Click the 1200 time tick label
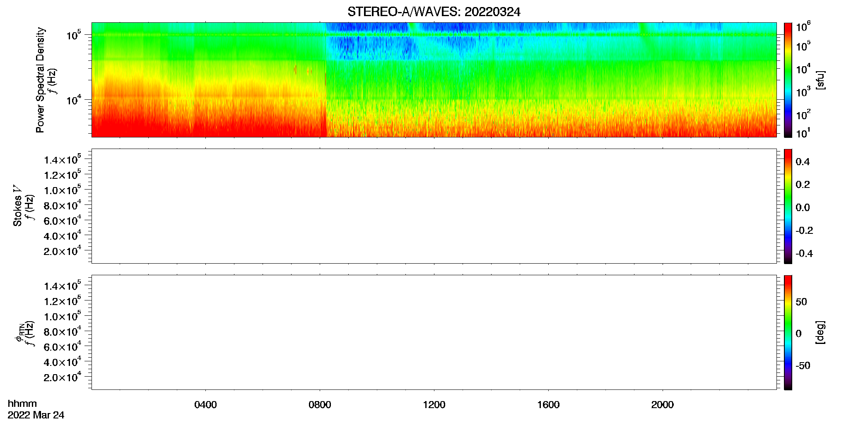 click(x=434, y=405)
